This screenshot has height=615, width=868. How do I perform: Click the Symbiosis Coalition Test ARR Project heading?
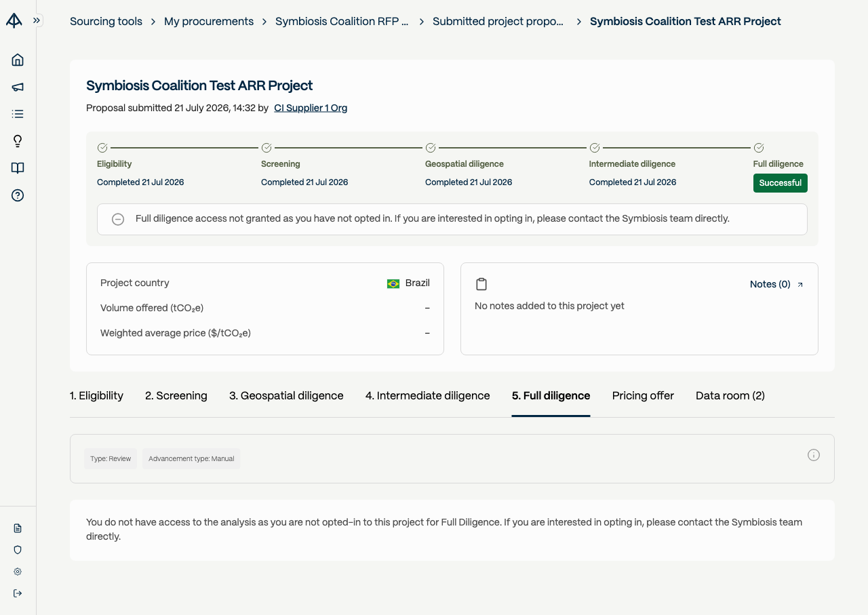click(199, 85)
